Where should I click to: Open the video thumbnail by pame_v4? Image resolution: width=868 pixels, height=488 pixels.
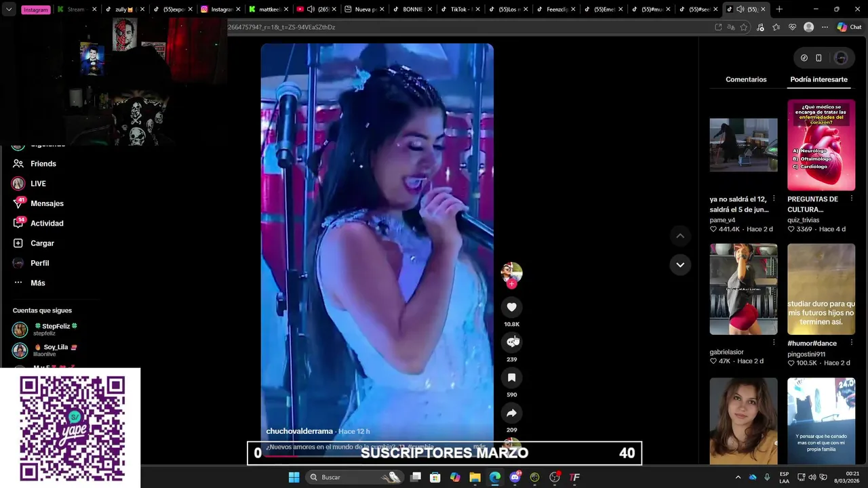(743, 145)
